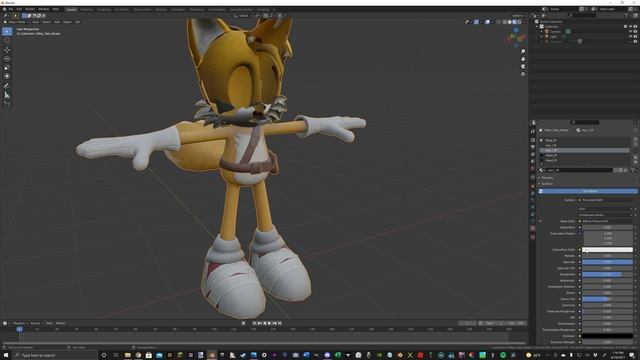Expand the Camera item in outliner
This screenshot has width=640, height=360.
(542, 31)
